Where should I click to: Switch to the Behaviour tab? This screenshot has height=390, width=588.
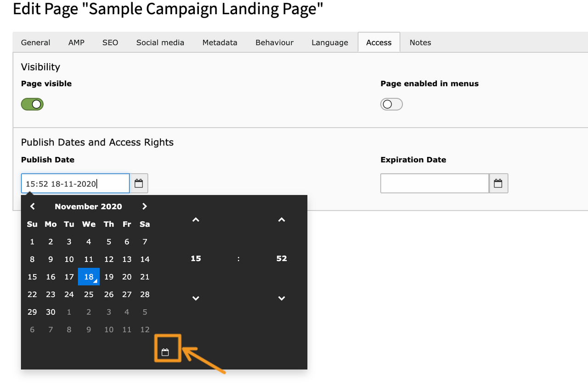tap(274, 42)
